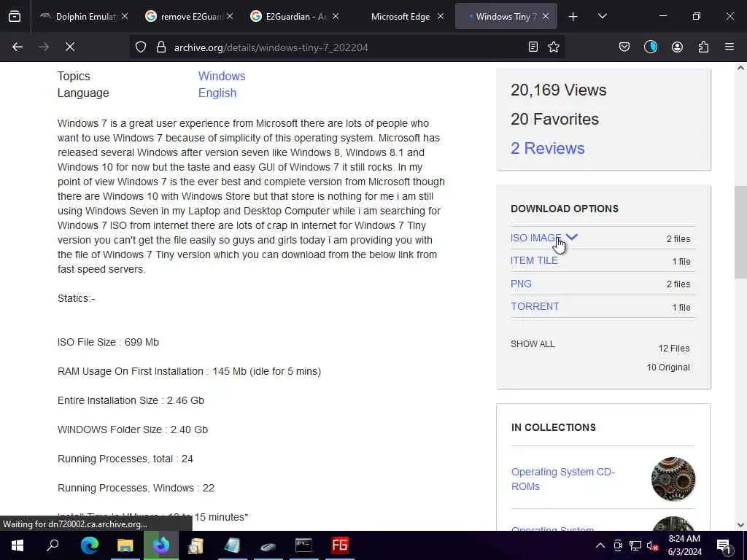Open the Windows topic link
Image resolution: width=747 pixels, height=560 pixels.
[222, 76]
